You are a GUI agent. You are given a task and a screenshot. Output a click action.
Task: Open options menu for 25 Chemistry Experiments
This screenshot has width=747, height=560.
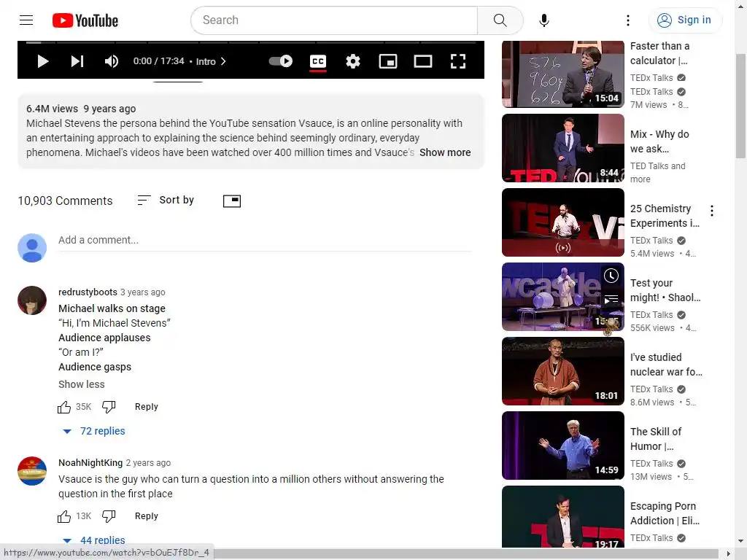(712, 211)
